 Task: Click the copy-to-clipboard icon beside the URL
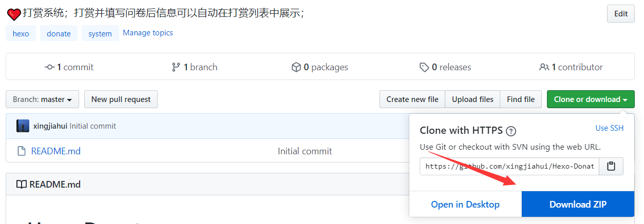coord(611,166)
